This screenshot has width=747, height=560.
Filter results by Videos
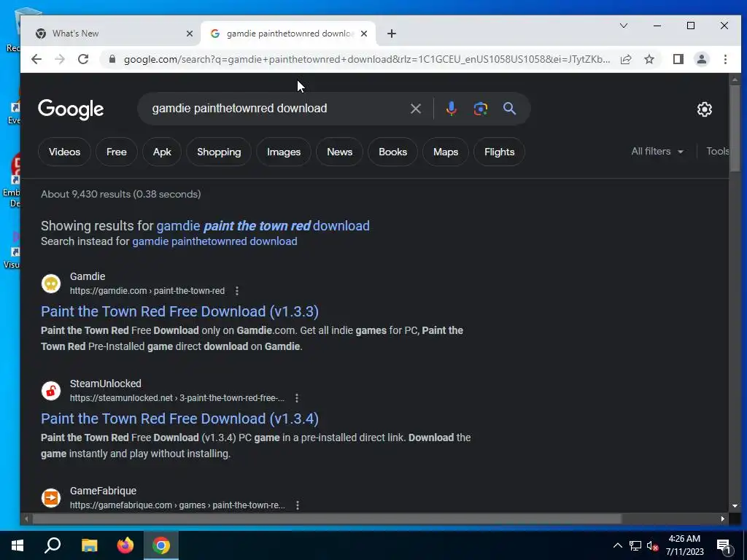[64, 152]
